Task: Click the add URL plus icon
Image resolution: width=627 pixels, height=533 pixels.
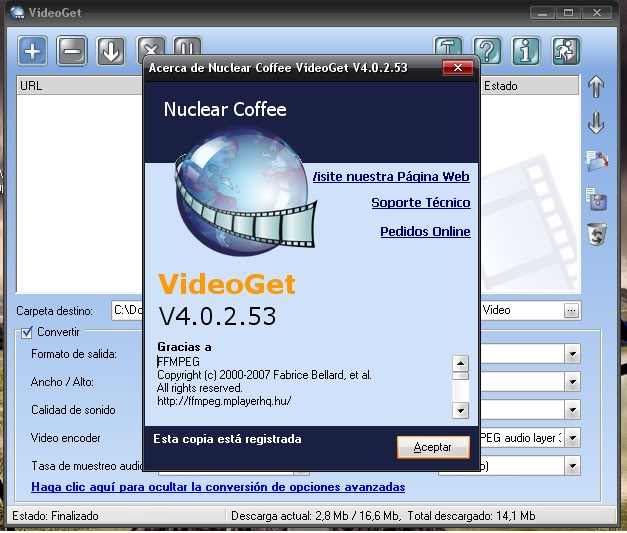Action: coord(32,51)
